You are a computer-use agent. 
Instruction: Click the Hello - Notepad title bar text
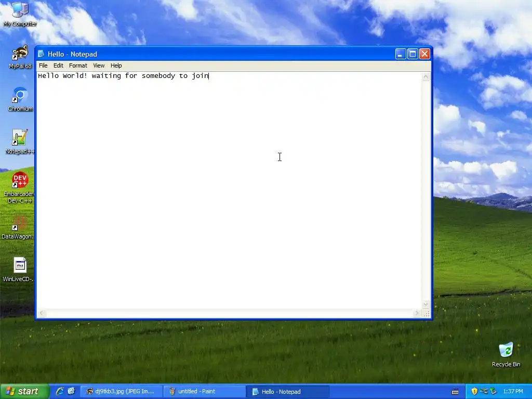[x=72, y=54]
